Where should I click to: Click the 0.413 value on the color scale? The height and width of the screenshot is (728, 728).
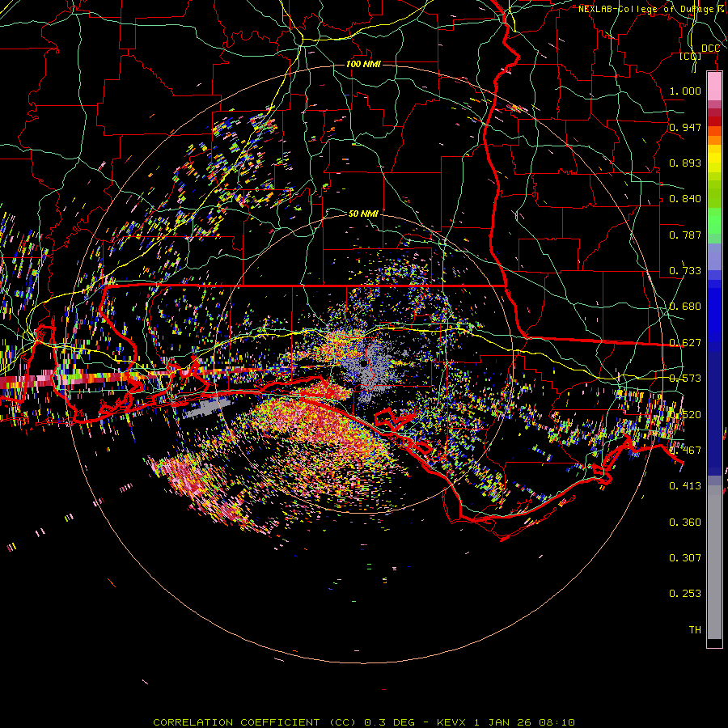[685, 486]
